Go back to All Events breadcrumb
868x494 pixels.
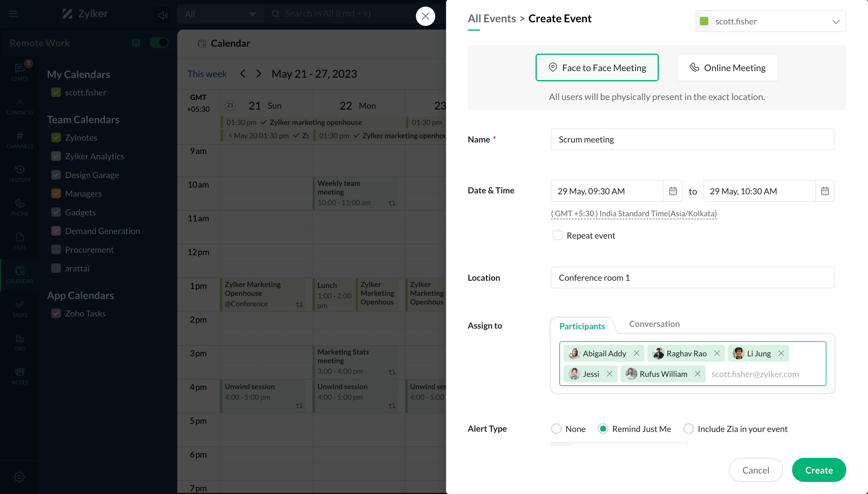[492, 18]
